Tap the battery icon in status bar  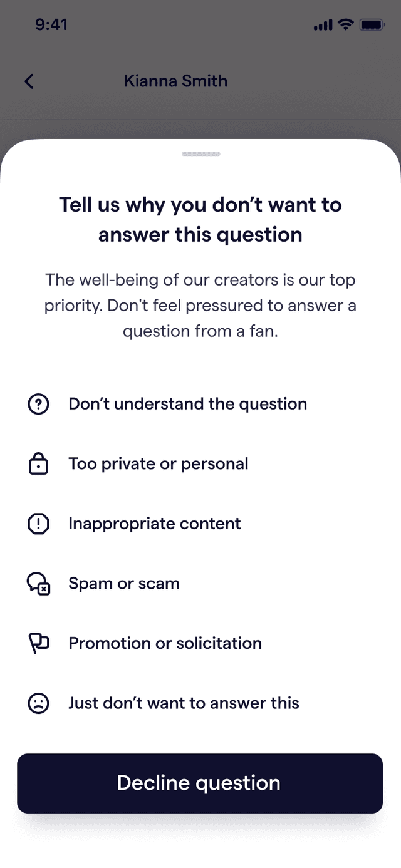pos(372,25)
